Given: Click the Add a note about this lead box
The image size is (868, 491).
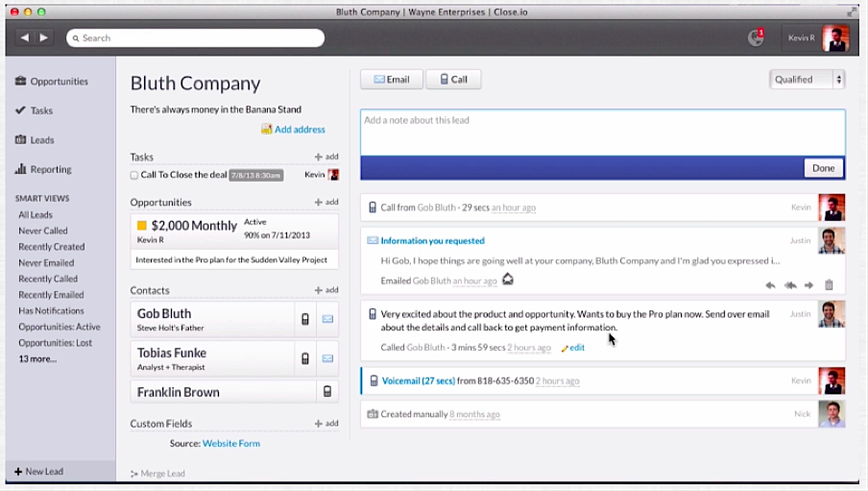Looking at the screenshot, I should coord(603,133).
